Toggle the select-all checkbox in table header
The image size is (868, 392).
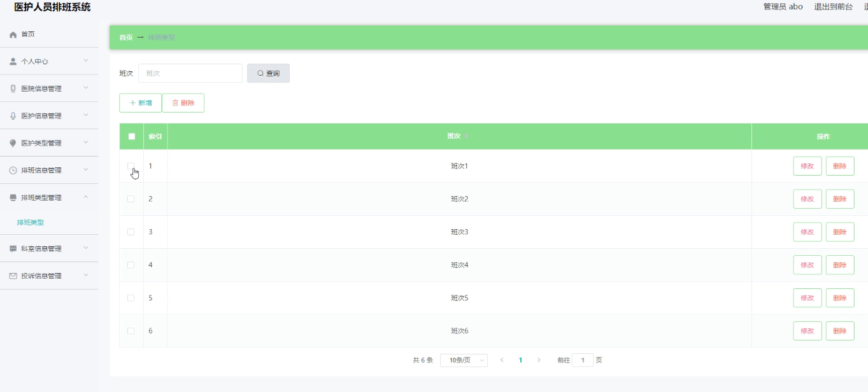point(132,136)
